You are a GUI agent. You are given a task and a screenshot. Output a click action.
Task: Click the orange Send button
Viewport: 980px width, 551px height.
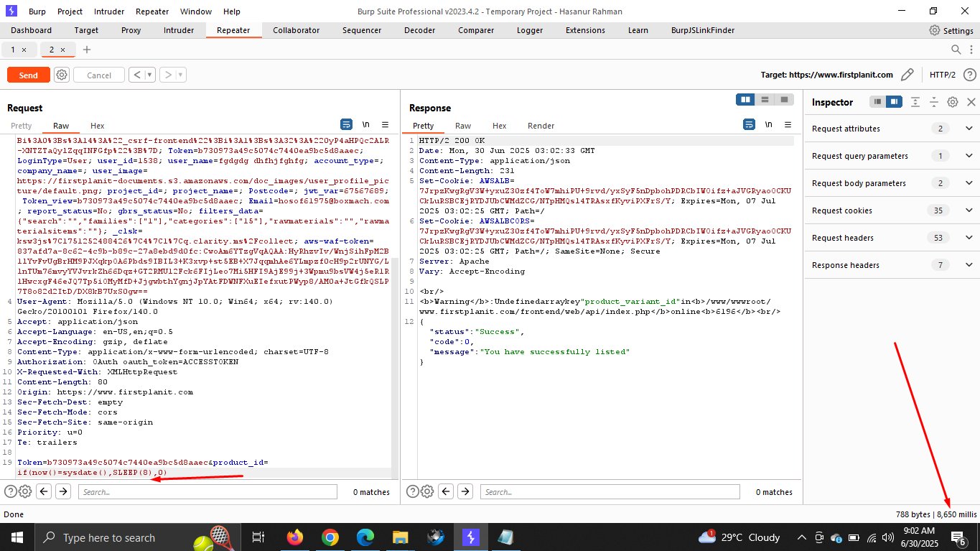click(29, 75)
